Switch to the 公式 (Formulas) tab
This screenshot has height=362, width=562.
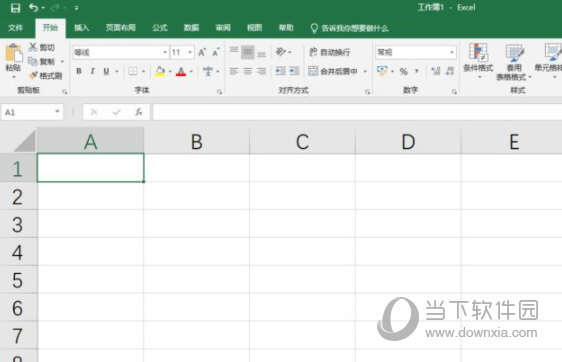[160, 28]
